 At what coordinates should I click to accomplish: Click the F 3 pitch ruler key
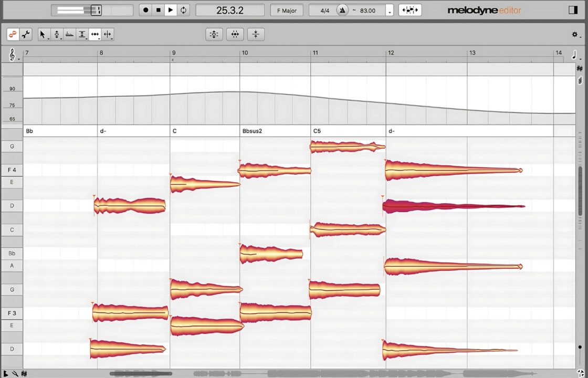click(x=12, y=313)
